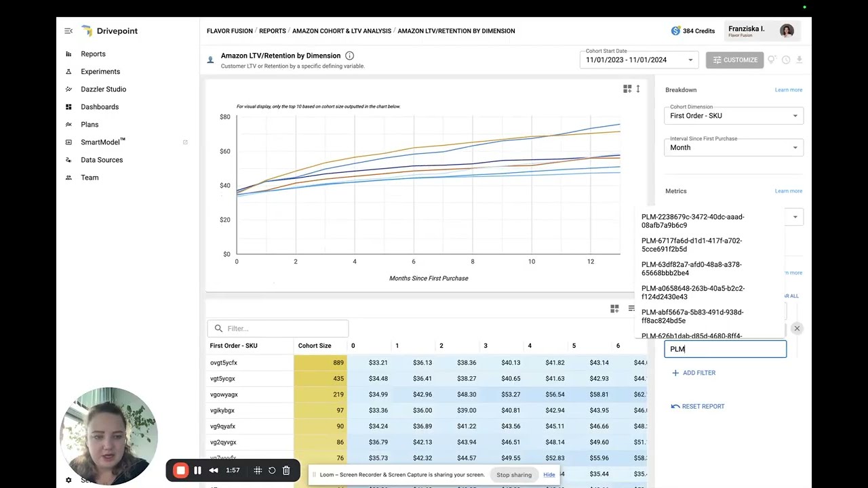Click the vertical expand arrow above chart
The width and height of the screenshot is (868, 488).
[x=637, y=89]
